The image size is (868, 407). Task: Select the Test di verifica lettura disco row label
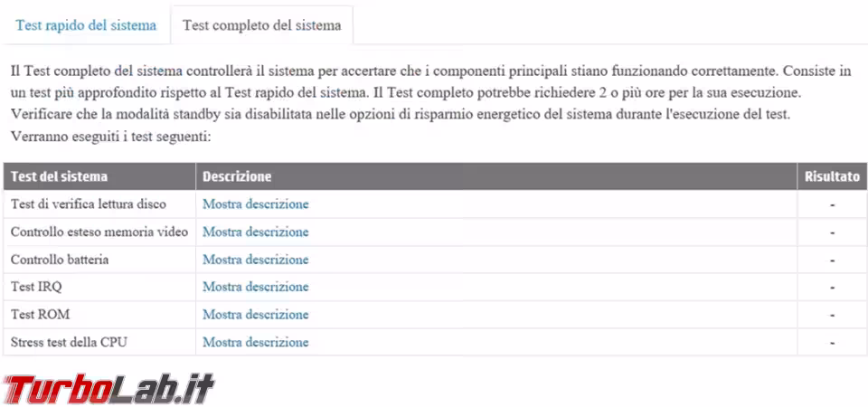(x=89, y=204)
